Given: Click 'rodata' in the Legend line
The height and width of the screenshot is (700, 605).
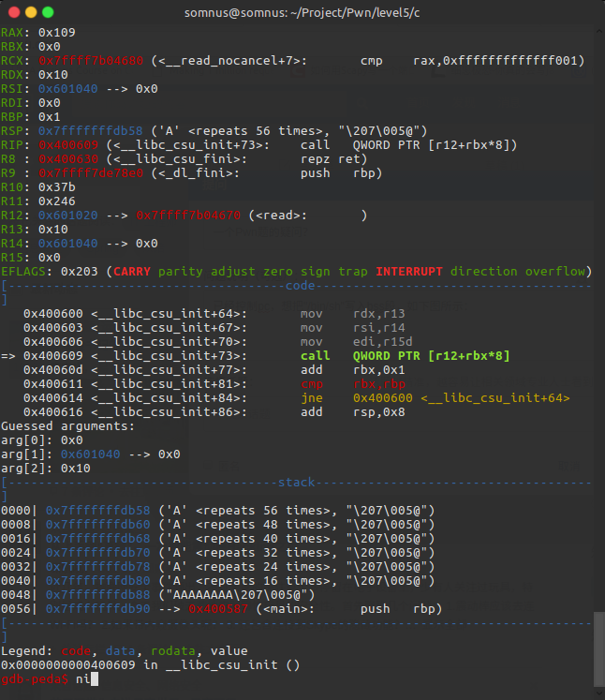Looking at the screenshot, I should coord(172,651).
